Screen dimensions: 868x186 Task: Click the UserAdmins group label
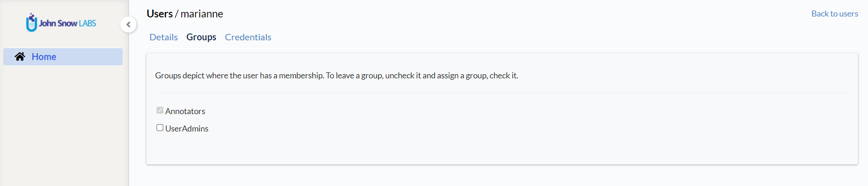tap(187, 129)
